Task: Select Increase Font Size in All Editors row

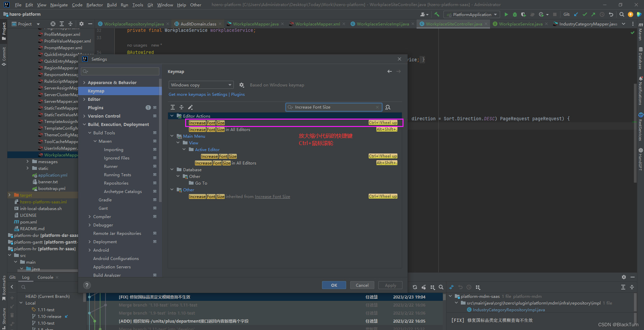Action: click(x=285, y=130)
